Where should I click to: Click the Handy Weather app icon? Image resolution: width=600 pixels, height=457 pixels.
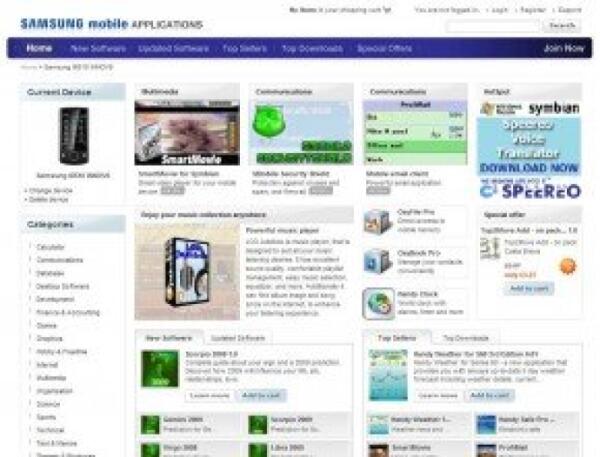(387, 374)
